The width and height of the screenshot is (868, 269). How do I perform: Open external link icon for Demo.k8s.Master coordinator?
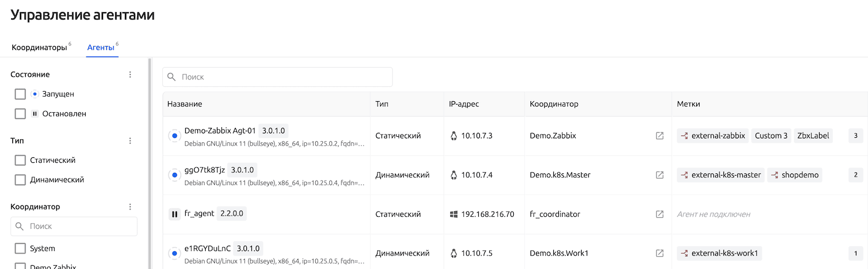point(659,175)
